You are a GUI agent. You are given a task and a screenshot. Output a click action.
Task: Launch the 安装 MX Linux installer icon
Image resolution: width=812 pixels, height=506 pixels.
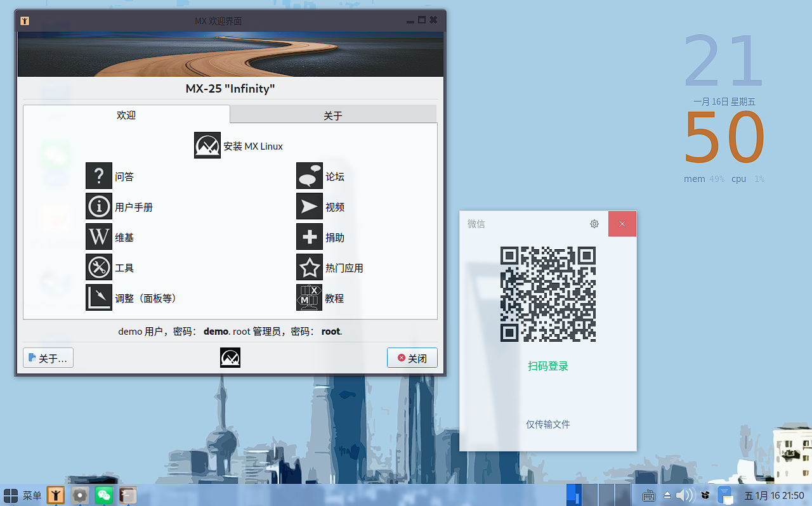(x=207, y=145)
